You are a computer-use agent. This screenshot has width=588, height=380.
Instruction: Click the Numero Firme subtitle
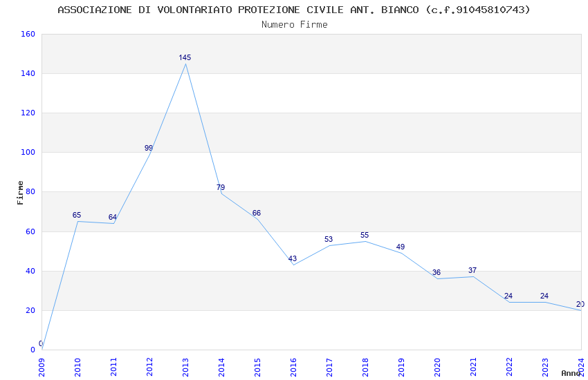[295, 25]
